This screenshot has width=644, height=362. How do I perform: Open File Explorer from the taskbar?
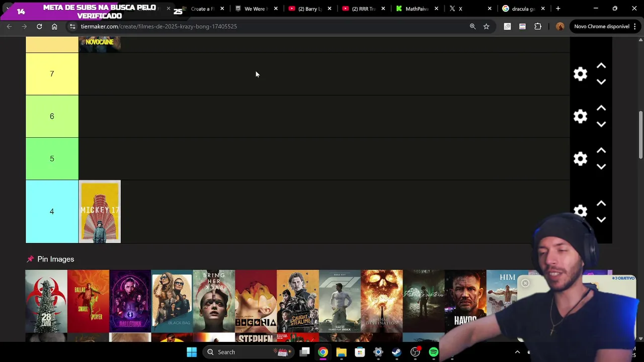(341, 352)
